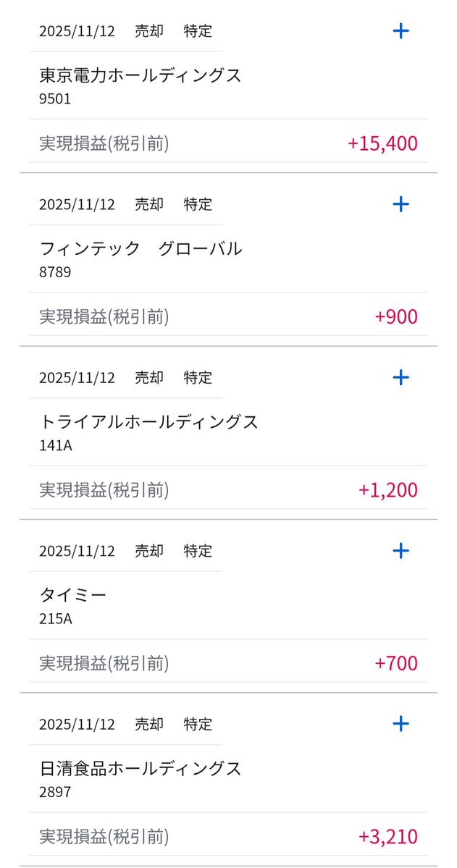457x868 pixels.
Task: Tap stock code 141A
Action: tap(56, 446)
